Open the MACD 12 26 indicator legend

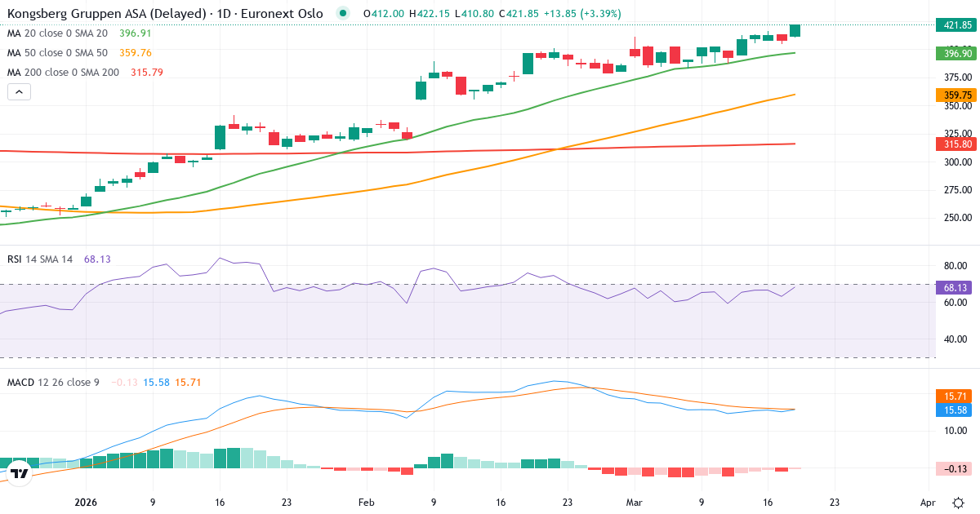point(54,382)
